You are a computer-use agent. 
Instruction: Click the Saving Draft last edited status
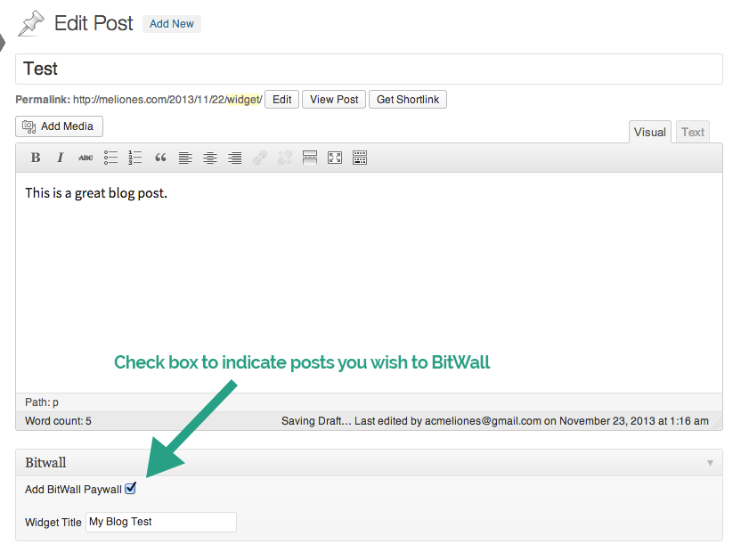pyautogui.click(x=495, y=420)
